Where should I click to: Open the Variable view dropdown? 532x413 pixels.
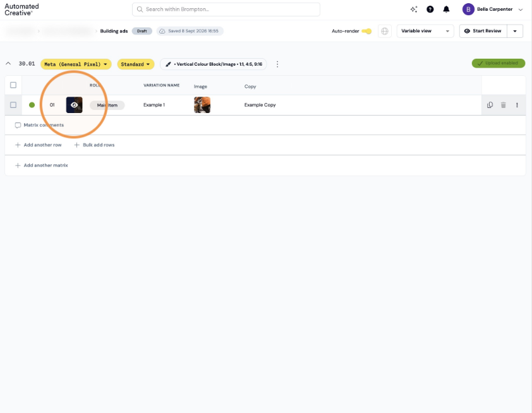pos(425,31)
